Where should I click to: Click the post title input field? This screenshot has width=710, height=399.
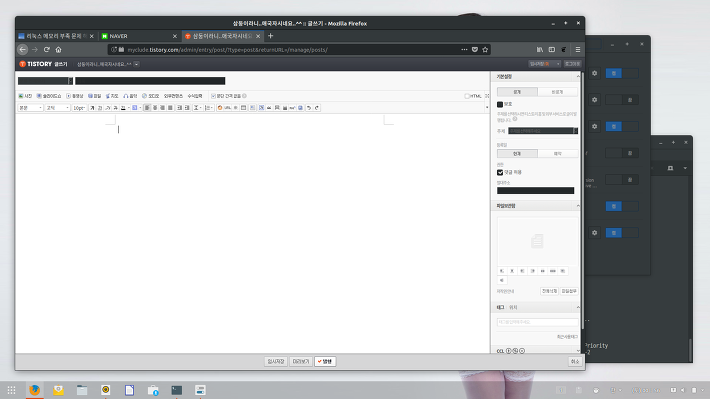tap(150, 81)
